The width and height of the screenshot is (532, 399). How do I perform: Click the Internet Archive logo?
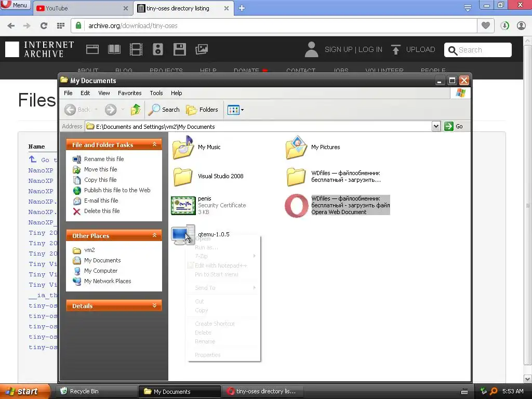pyautogui.click(x=39, y=49)
